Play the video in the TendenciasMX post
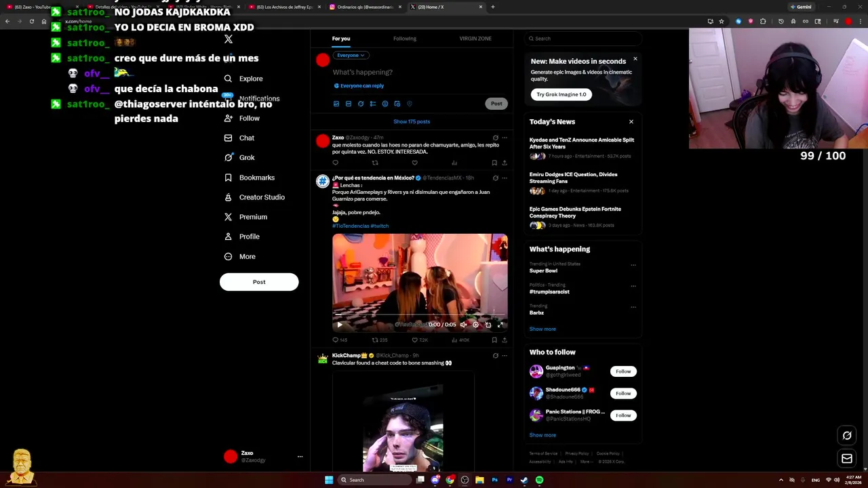 coord(340,325)
